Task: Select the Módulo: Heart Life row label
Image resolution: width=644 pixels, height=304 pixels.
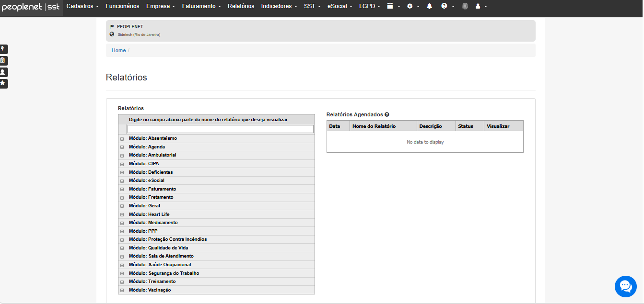Action: (x=149, y=214)
